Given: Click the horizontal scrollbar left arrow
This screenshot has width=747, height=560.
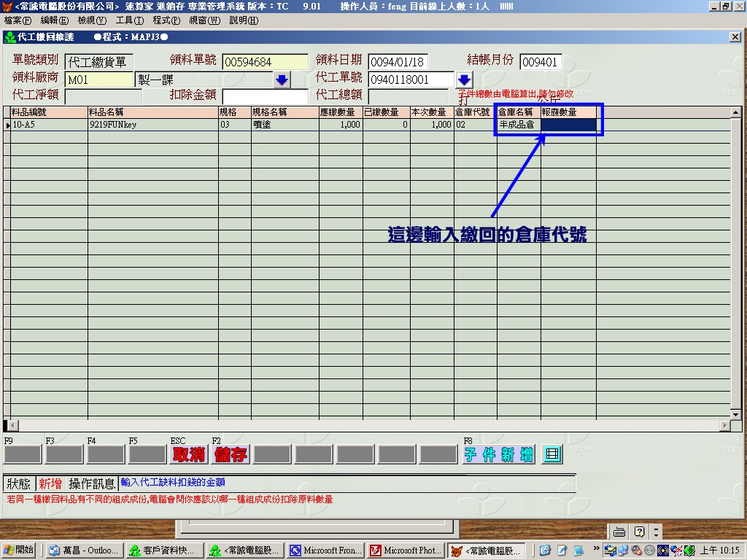Looking at the screenshot, I should pyautogui.click(x=9, y=425).
